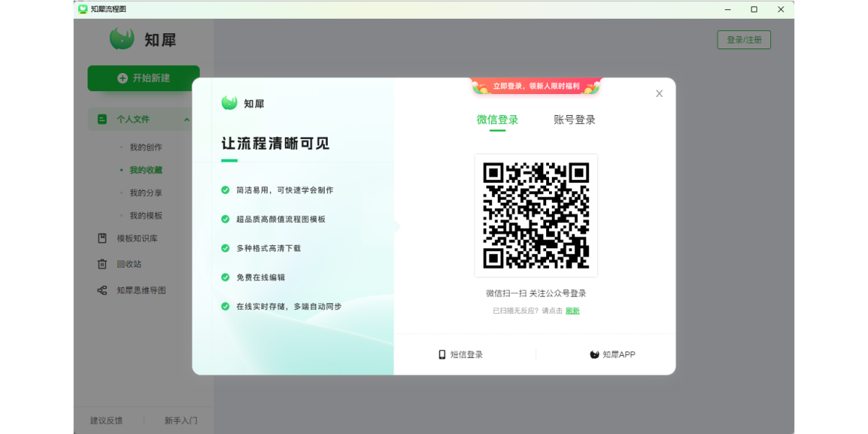
Task: Click the 知犀 rhino logo in sidebar
Action: point(122,39)
